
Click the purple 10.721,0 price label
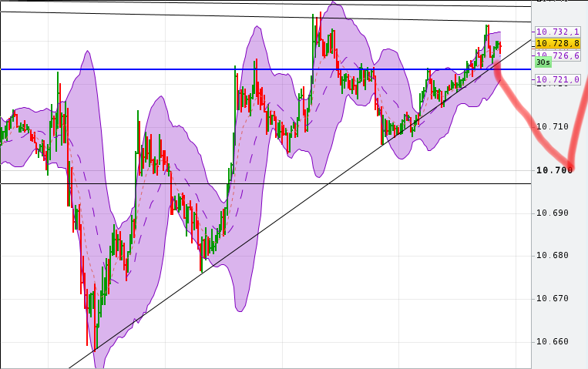click(558, 79)
